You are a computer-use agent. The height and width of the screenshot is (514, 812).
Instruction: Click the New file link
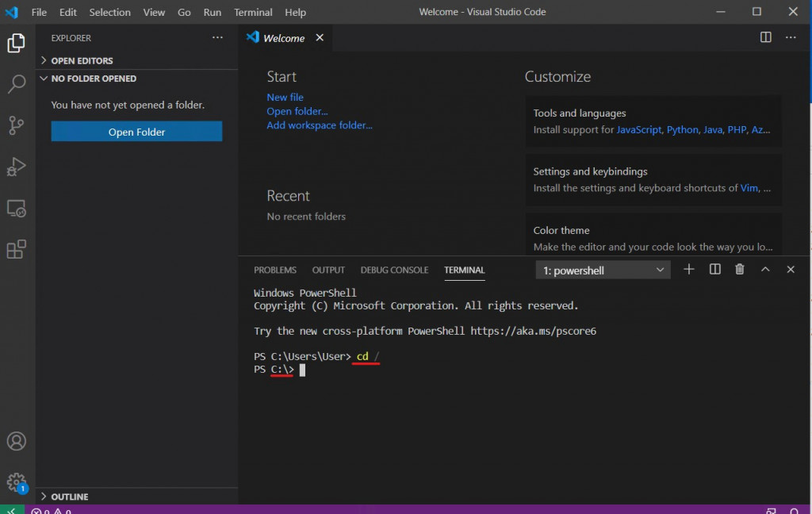(285, 97)
